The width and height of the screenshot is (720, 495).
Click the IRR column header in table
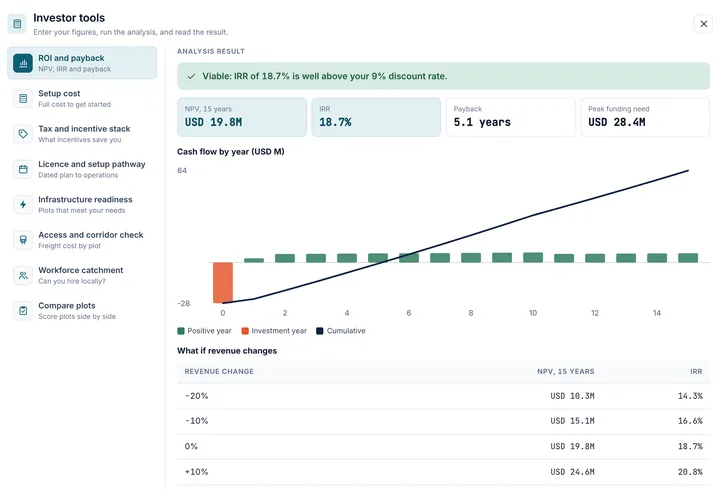coord(696,371)
